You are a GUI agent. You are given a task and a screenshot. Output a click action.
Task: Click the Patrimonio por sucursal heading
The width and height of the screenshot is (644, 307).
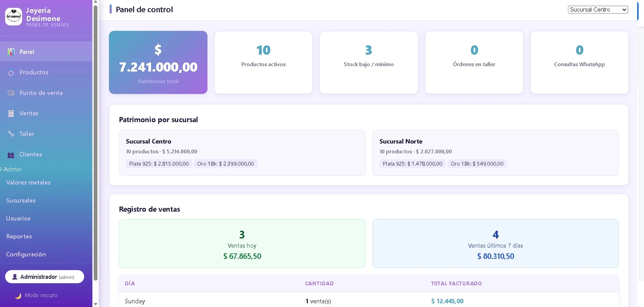[x=159, y=120]
